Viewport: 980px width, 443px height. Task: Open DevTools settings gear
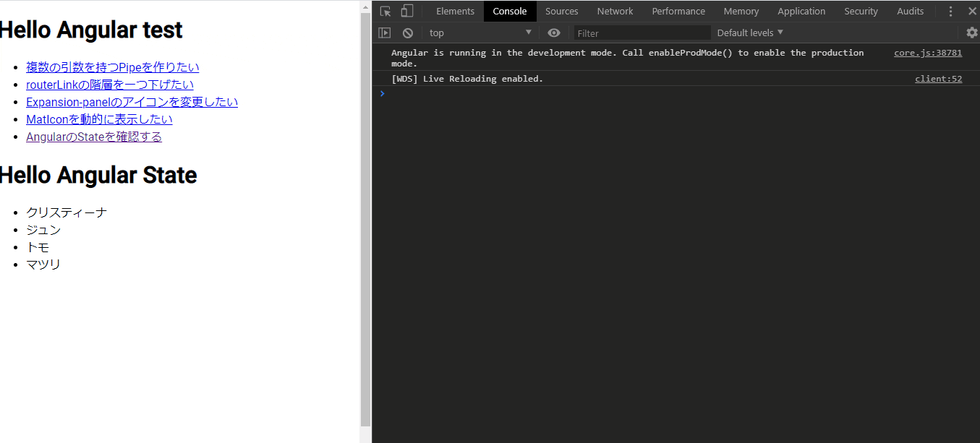(971, 33)
